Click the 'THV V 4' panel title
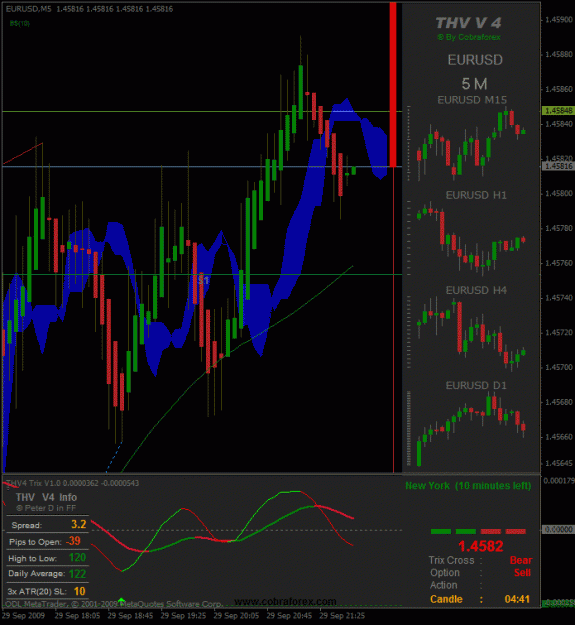Screen dimensions: 575x625 point(468,23)
